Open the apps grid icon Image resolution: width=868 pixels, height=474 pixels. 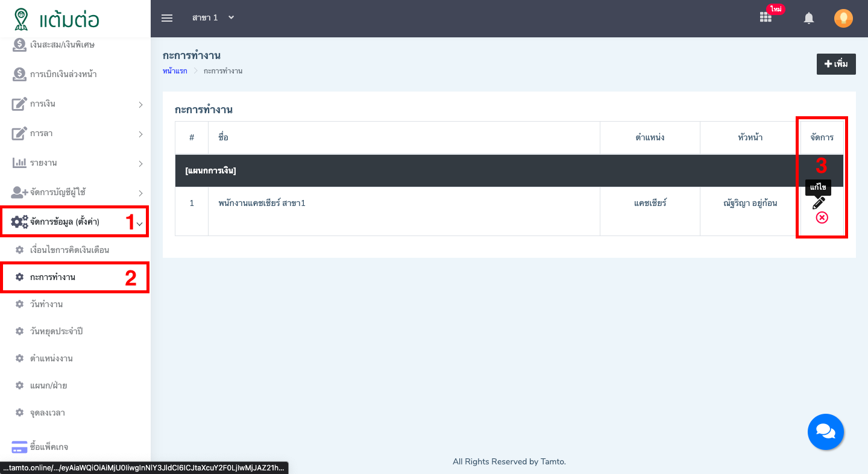[766, 17]
